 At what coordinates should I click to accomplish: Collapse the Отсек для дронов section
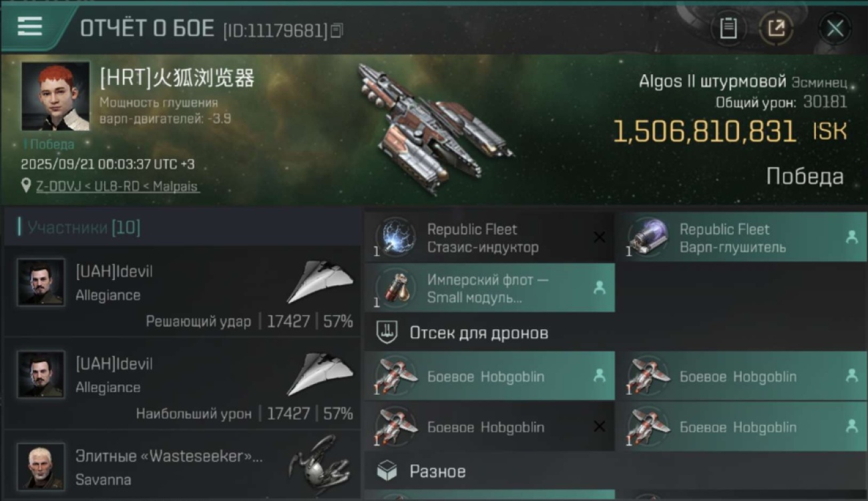click(616, 333)
